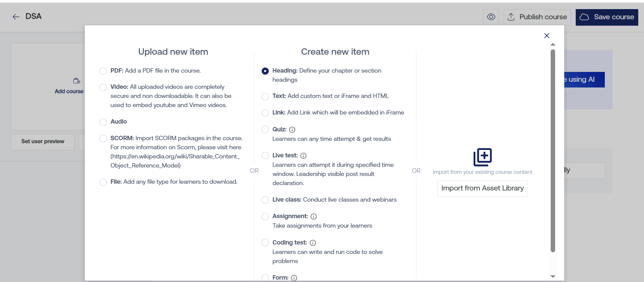
Task: Select the SCORM package option
Action: (x=103, y=138)
